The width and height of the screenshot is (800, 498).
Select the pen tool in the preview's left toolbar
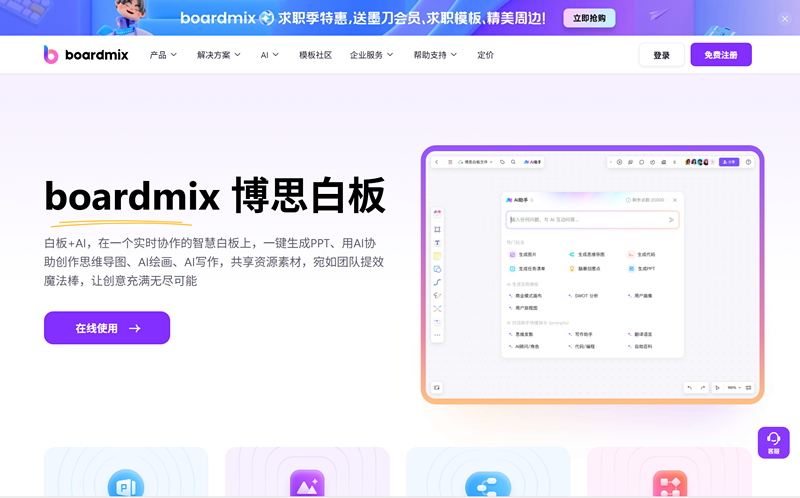click(437, 295)
